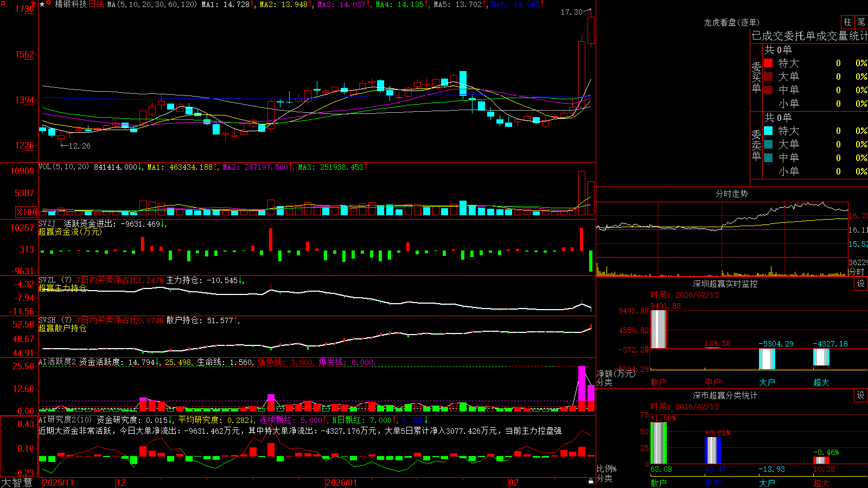
Task: Click the 超赢资金流(万元) label
Action: pyautogui.click(x=70, y=232)
